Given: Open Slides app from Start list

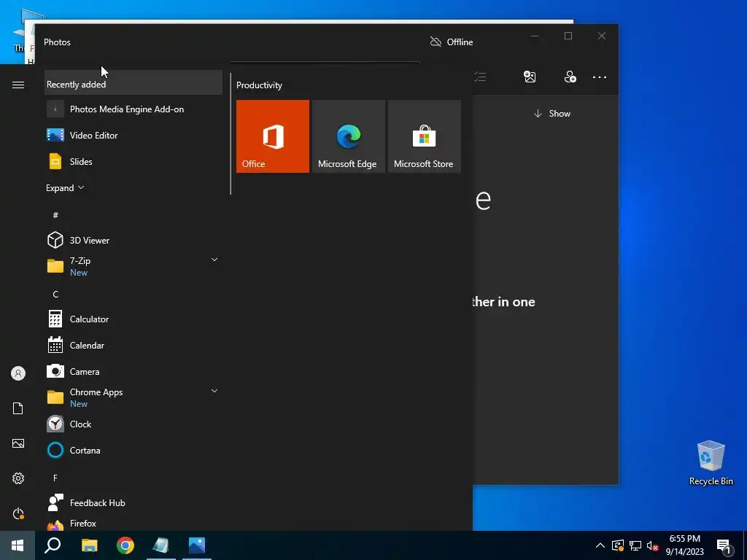Looking at the screenshot, I should tap(133, 161).
